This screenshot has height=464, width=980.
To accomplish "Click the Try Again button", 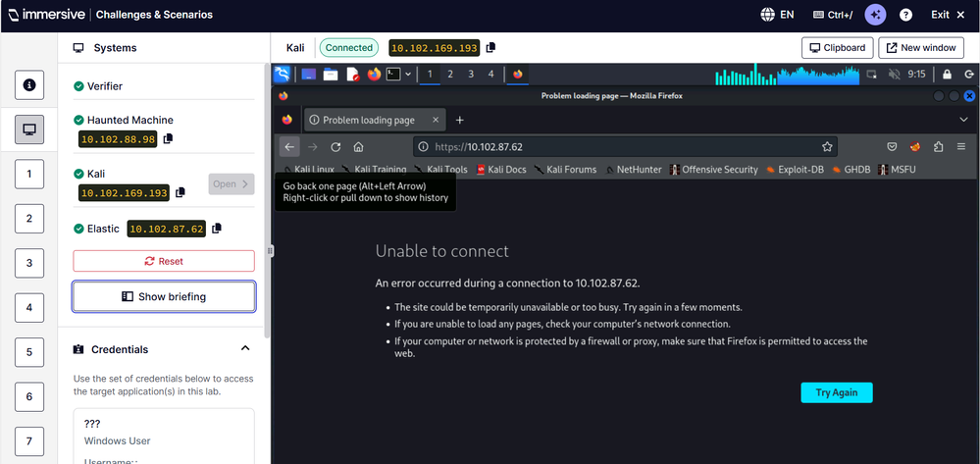I will coord(836,392).
